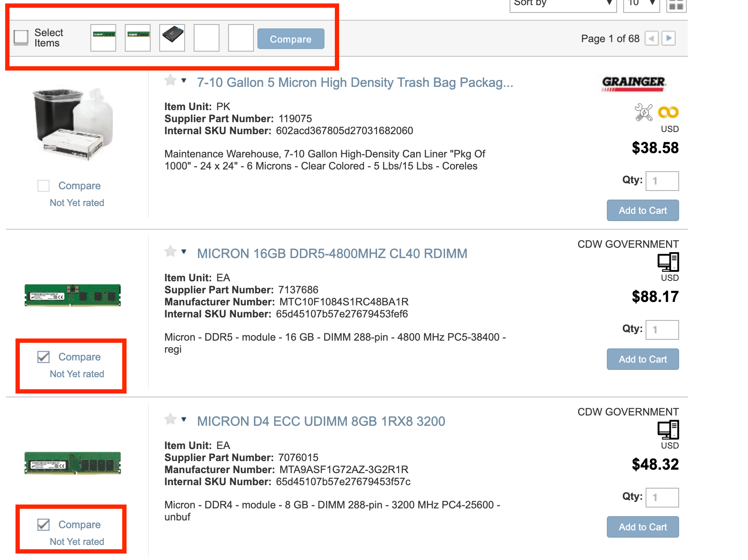Open the MICRON D4 ECC UDIMM product image
748x560 pixels.
point(73,463)
